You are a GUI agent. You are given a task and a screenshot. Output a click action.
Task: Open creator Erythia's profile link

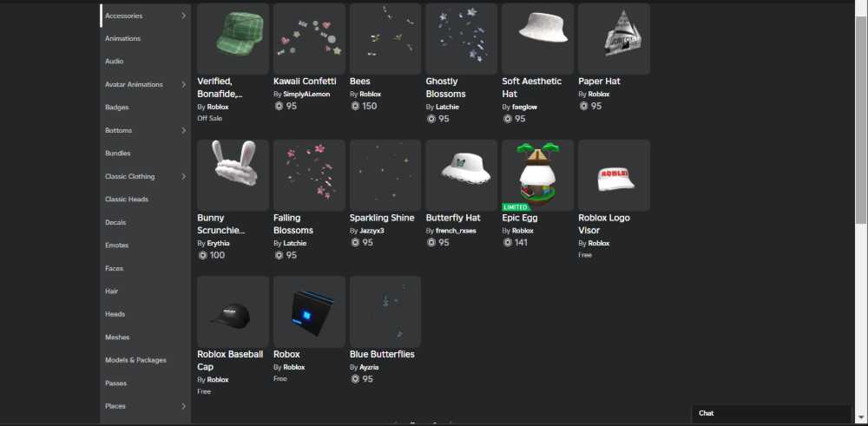point(218,244)
